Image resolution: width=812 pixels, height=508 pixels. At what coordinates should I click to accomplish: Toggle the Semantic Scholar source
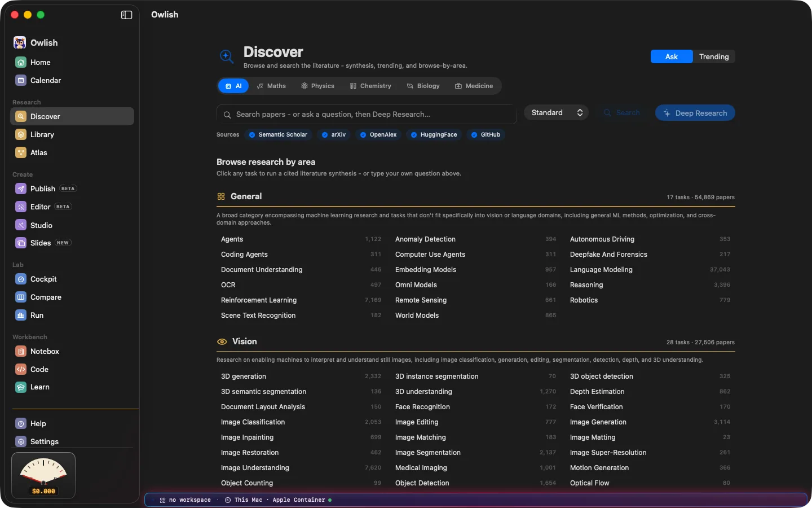(x=278, y=134)
